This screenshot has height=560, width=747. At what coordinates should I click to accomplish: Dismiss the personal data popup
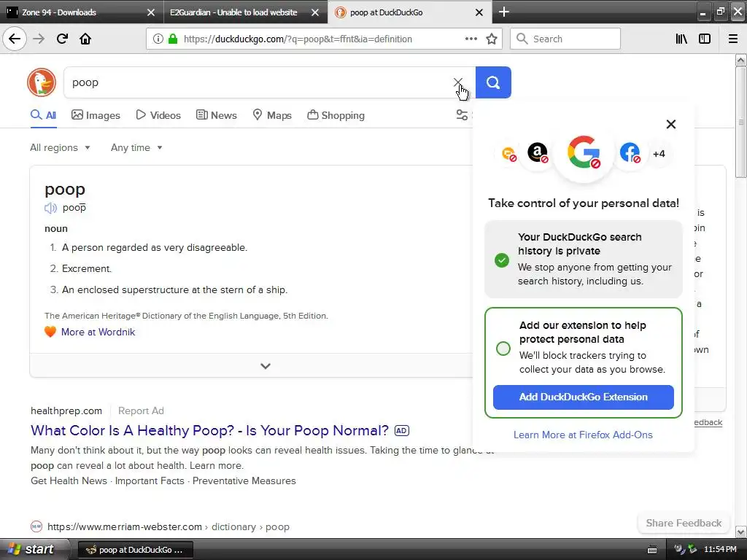671,124
